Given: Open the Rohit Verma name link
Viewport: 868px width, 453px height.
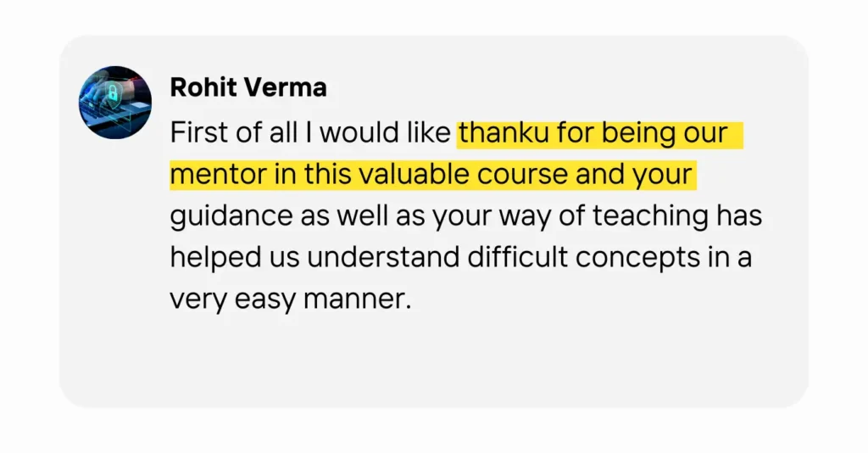Looking at the screenshot, I should 248,87.
